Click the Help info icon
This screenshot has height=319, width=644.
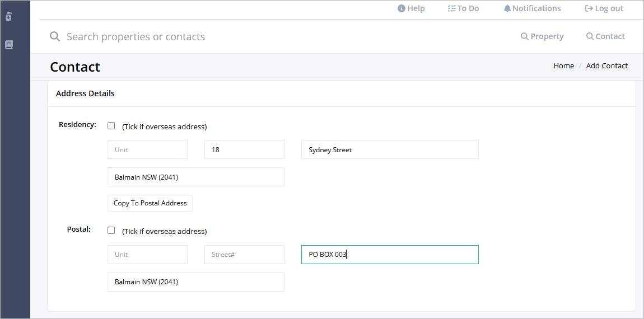(402, 8)
